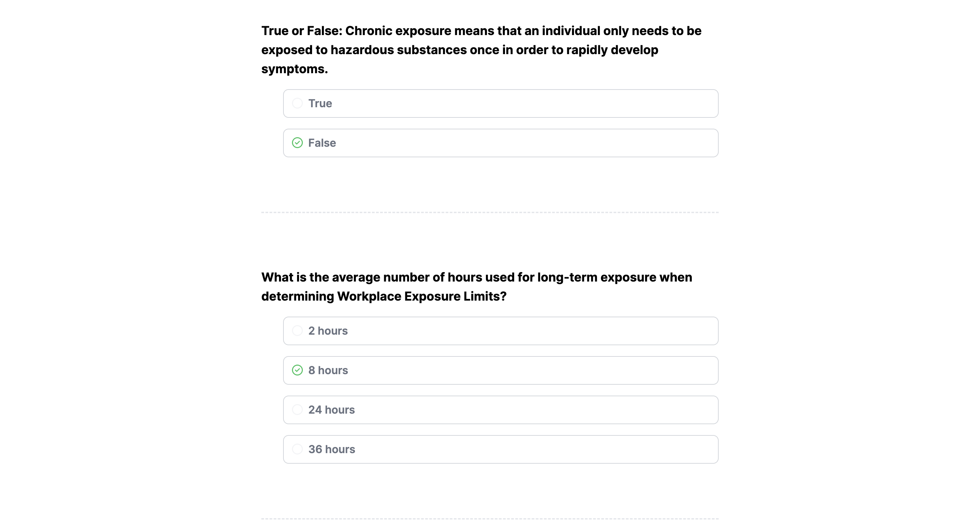Click the green checkmark icon beside 8 hours
The width and height of the screenshot is (980, 527).
(297, 370)
